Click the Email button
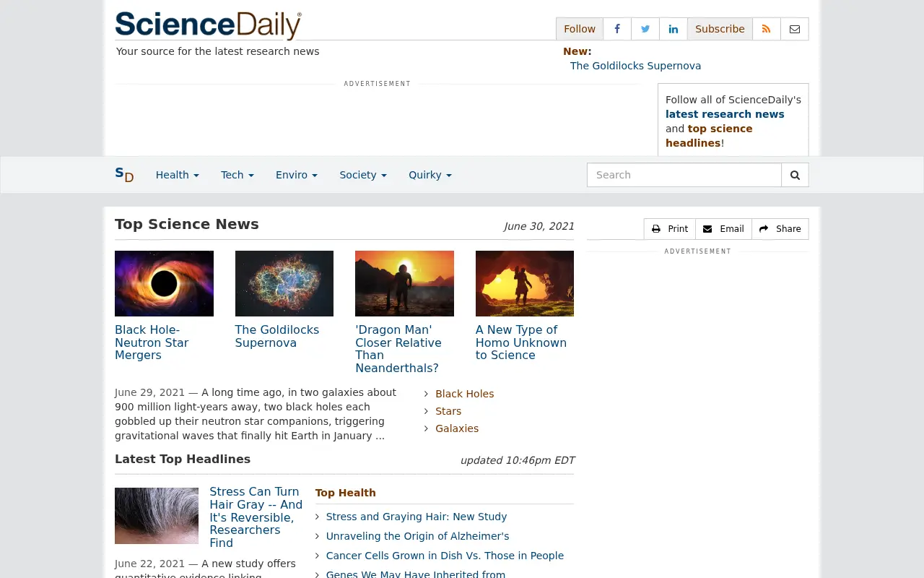 [723, 229]
